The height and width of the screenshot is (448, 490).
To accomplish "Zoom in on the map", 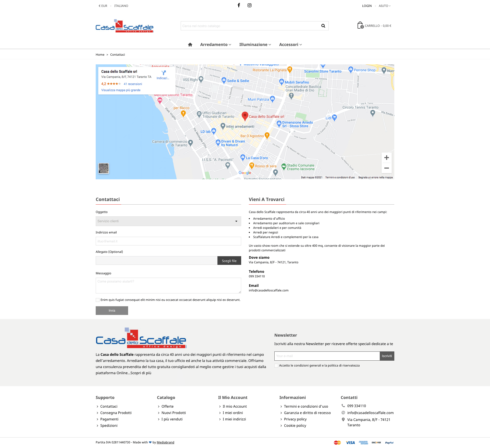I will [x=387, y=158].
